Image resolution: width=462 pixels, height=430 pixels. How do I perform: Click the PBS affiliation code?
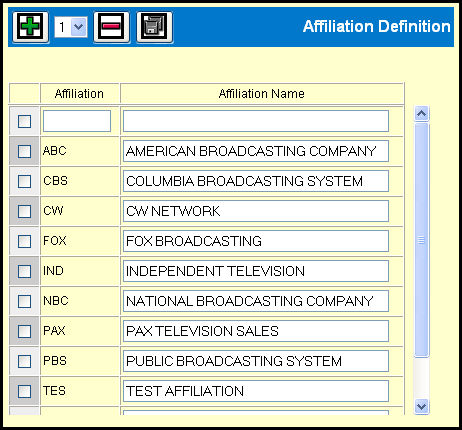pyautogui.click(x=55, y=361)
